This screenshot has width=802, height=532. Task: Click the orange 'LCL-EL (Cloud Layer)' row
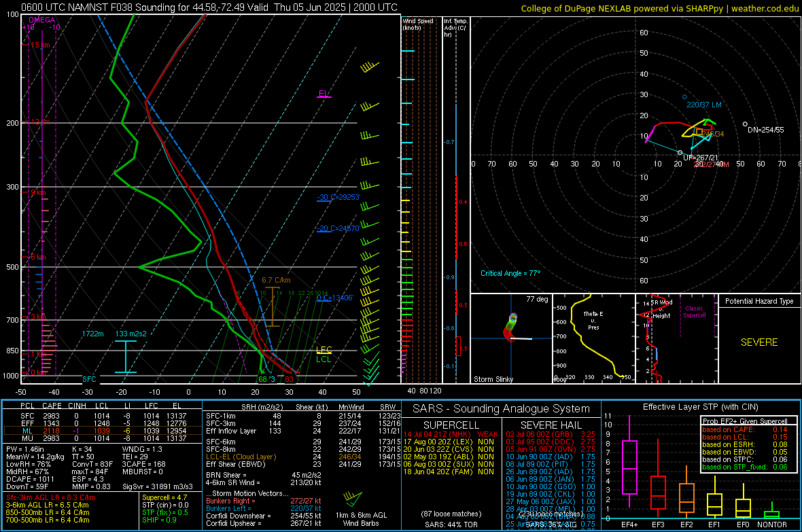coord(303,457)
